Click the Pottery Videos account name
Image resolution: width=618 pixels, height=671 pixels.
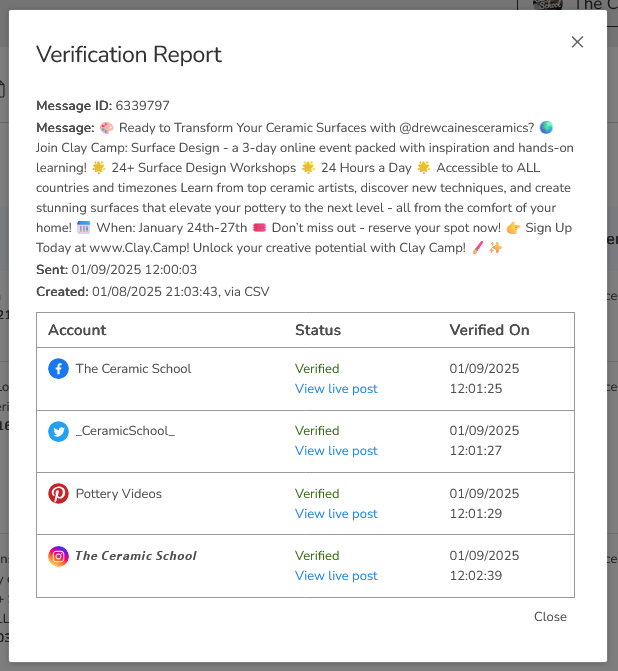click(x=119, y=494)
